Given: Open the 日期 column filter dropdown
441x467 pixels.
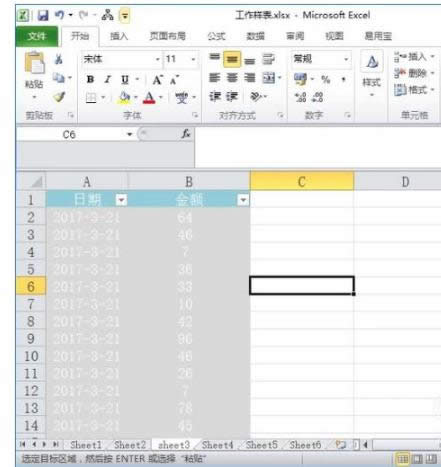Looking at the screenshot, I should pos(121,200).
